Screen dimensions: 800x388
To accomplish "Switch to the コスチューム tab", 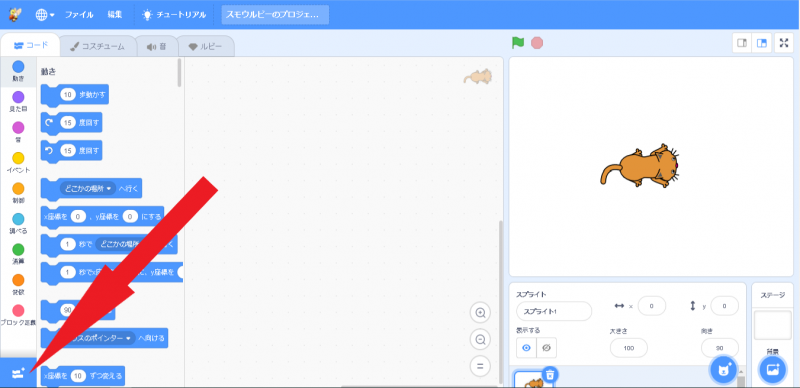I will pos(98,46).
